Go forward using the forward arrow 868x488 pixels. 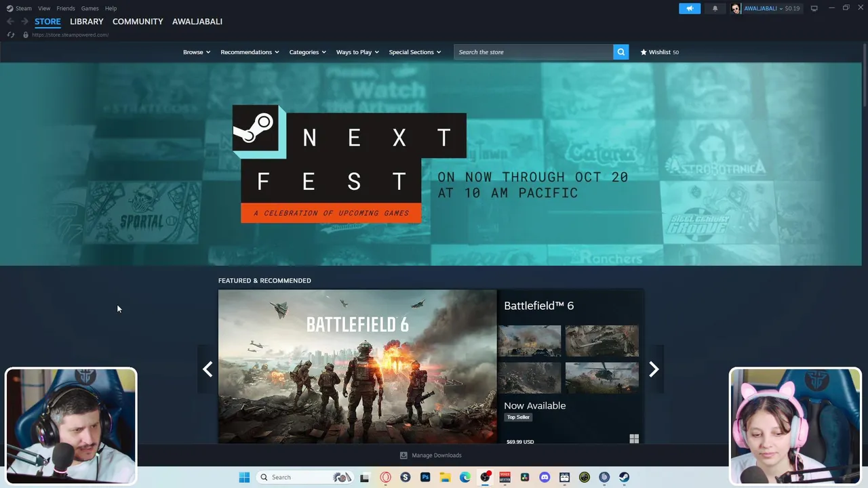(x=24, y=22)
